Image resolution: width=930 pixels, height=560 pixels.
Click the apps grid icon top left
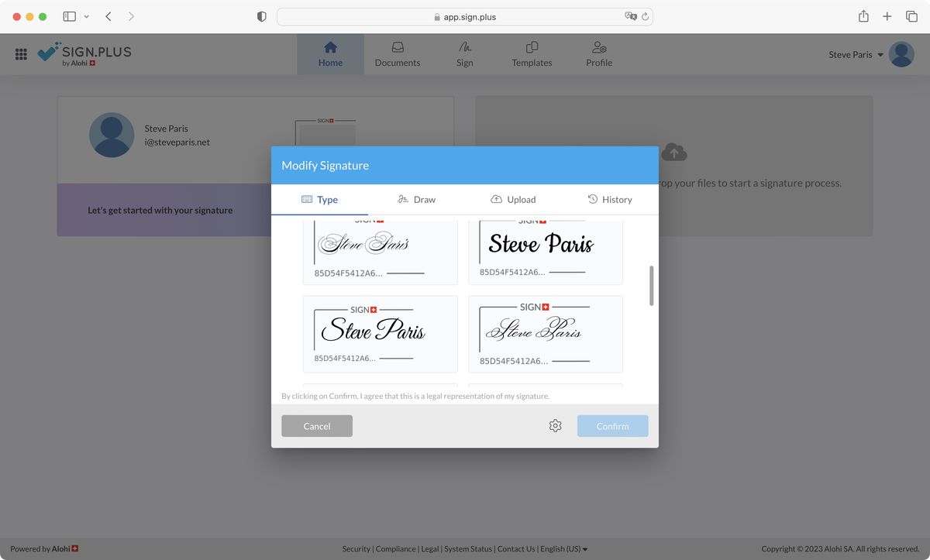click(20, 54)
